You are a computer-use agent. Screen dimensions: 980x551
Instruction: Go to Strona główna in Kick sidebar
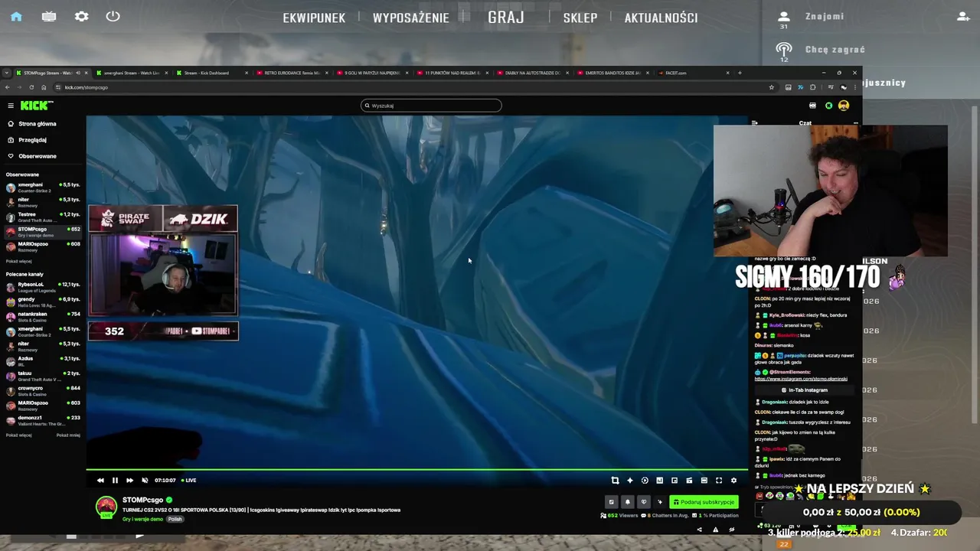click(x=32, y=123)
